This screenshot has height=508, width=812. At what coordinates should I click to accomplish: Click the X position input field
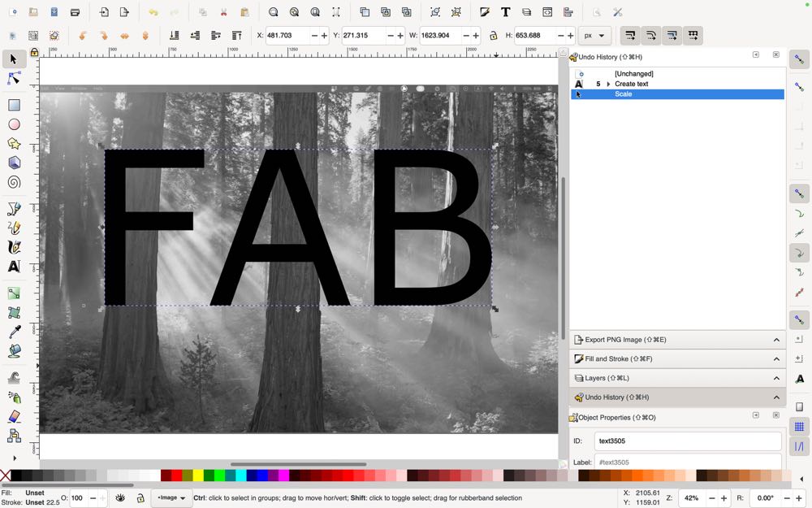point(287,35)
